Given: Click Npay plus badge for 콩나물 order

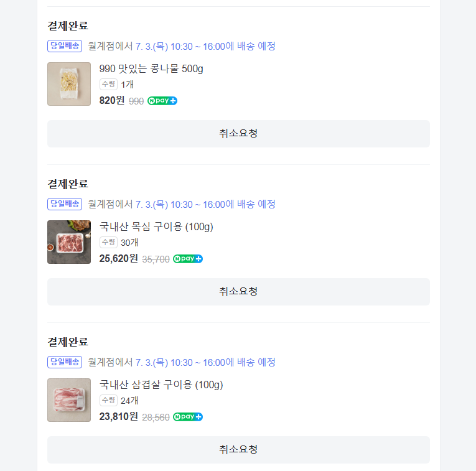Looking at the screenshot, I should [x=162, y=101].
